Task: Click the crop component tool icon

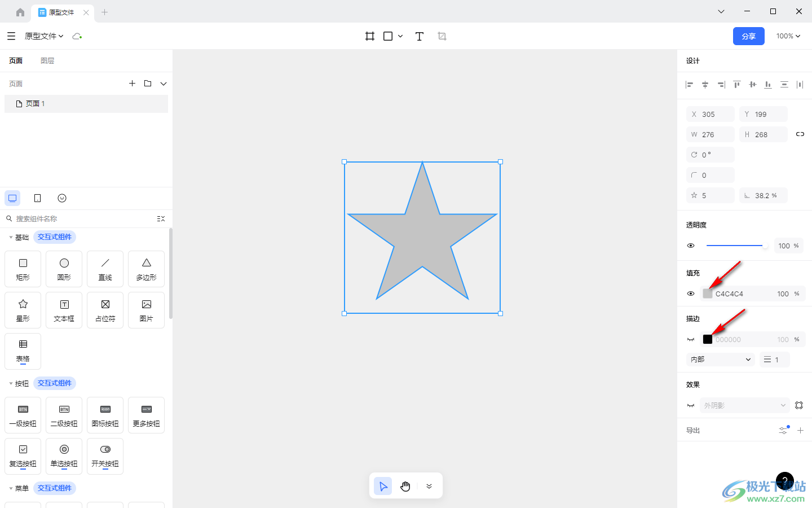Action: pyautogui.click(x=442, y=36)
